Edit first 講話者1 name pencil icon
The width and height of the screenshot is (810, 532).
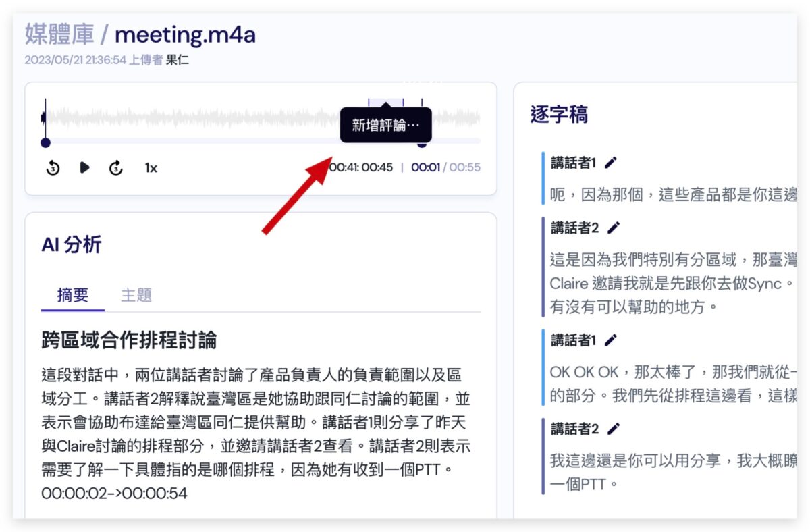point(611,162)
